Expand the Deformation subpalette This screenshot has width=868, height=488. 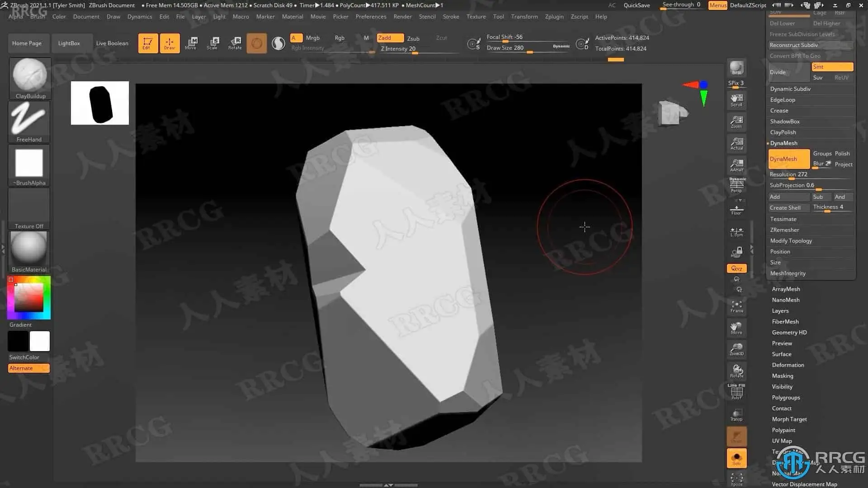click(788, 365)
